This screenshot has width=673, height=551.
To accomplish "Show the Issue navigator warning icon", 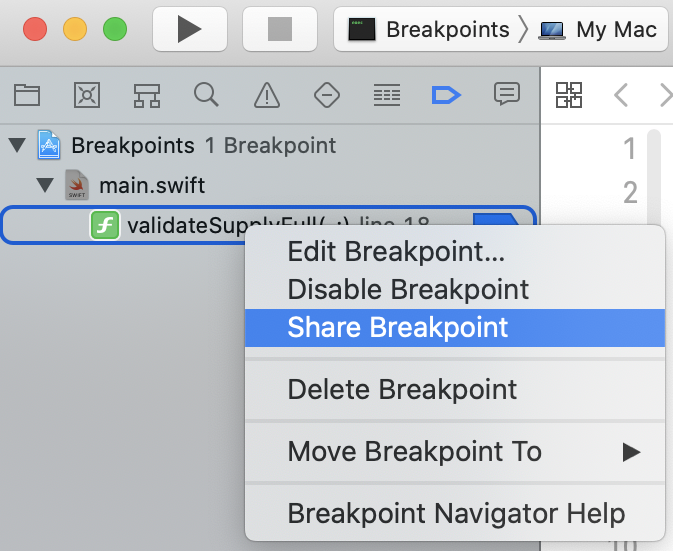I will pyautogui.click(x=266, y=95).
